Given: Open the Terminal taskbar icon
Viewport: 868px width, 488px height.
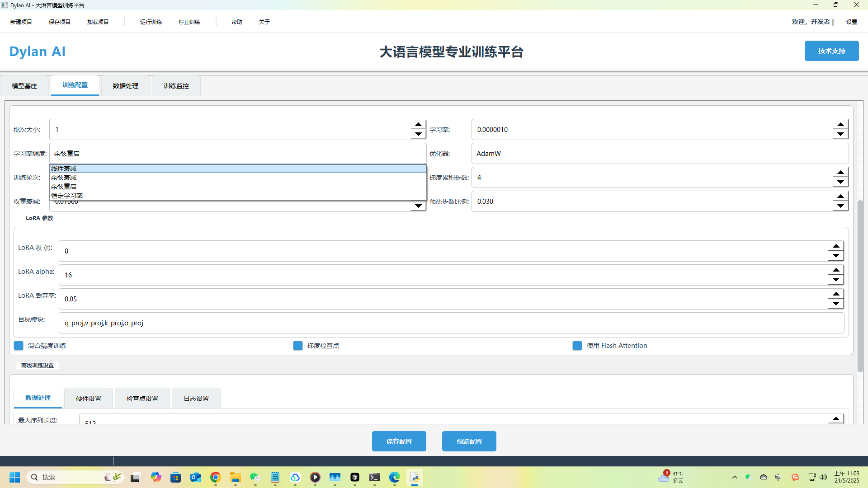Looking at the screenshot, I should [x=375, y=477].
